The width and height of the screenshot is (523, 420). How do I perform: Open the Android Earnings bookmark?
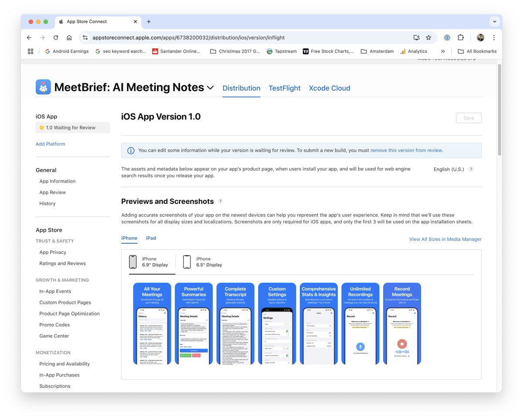pyautogui.click(x=67, y=51)
